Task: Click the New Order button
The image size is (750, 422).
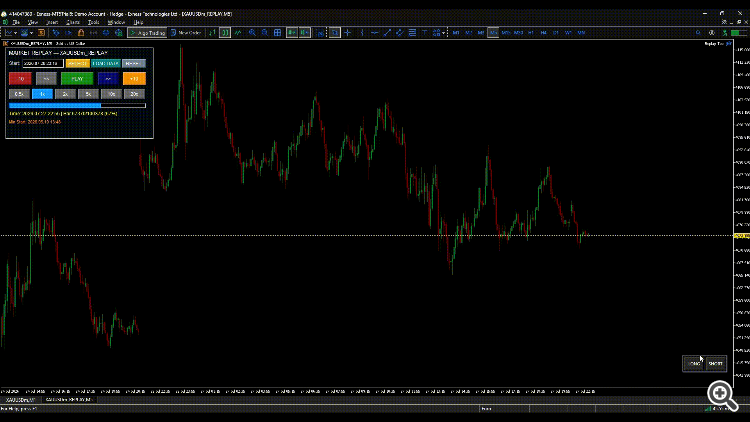Action: [x=187, y=33]
